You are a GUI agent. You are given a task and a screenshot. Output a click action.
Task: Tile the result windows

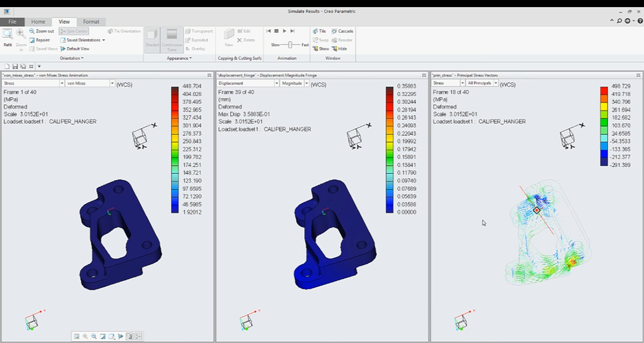[321, 31]
